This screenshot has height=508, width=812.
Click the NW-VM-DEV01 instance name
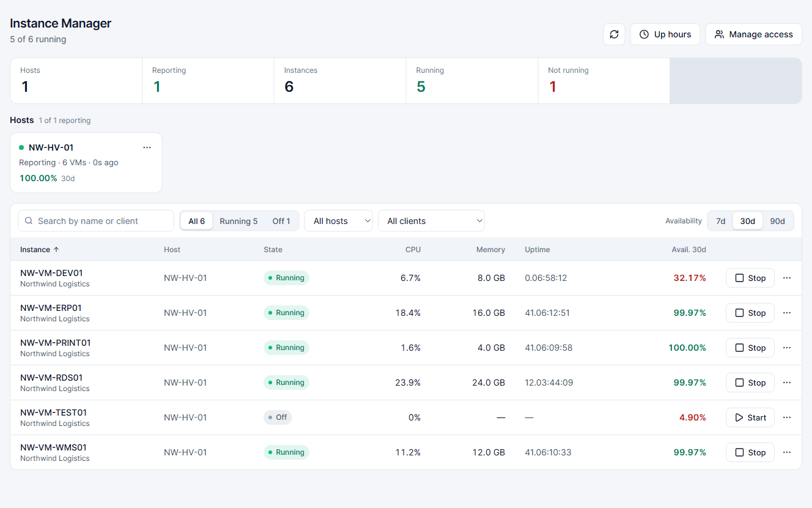(x=51, y=273)
